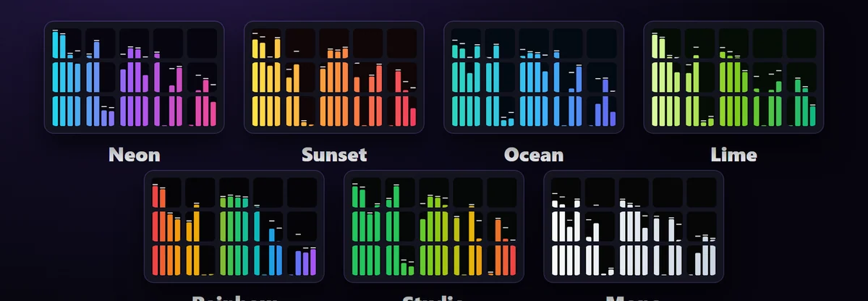This screenshot has width=868, height=301.
Task: Pick the Lime theme preview
Action: click(733, 77)
